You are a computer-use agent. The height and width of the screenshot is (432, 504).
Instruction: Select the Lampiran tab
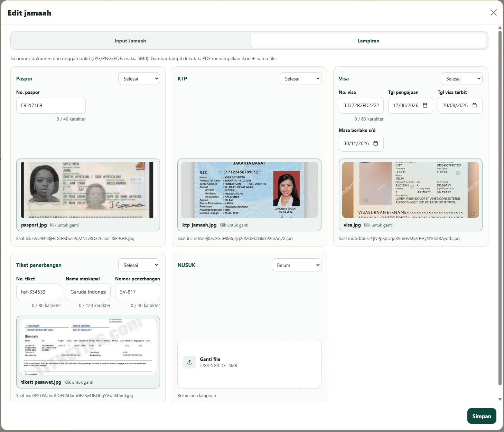tap(368, 41)
